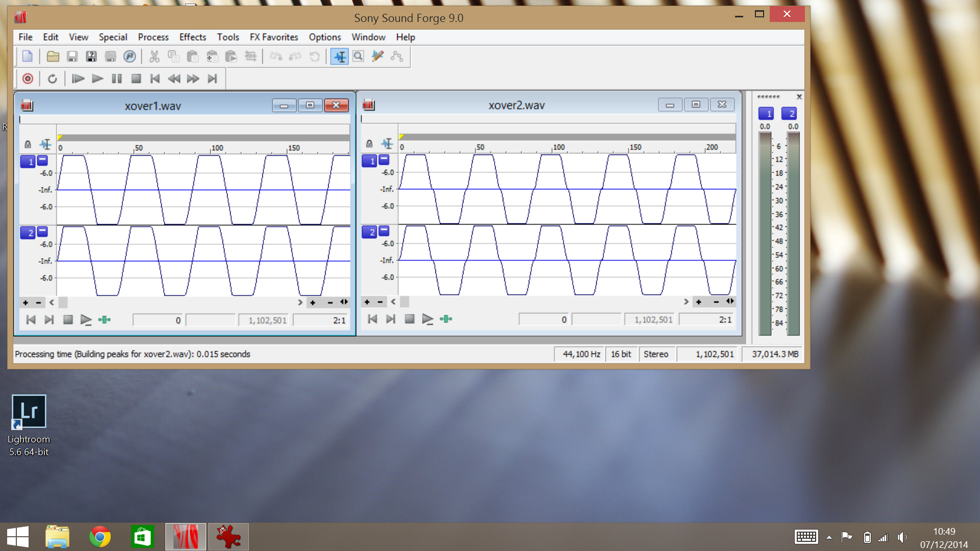Toggle Loop Playback in the transport bar
Image resolution: width=980 pixels, height=551 pixels.
click(x=52, y=79)
